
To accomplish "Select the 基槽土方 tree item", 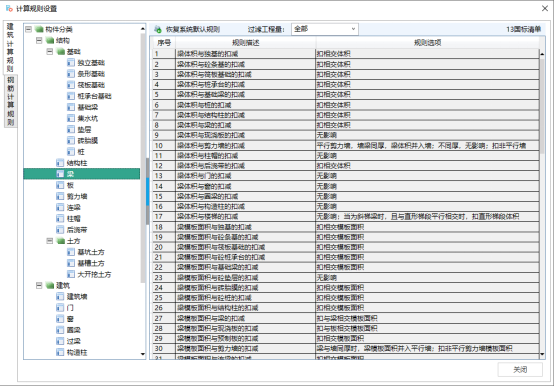I will [x=91, y=263].
